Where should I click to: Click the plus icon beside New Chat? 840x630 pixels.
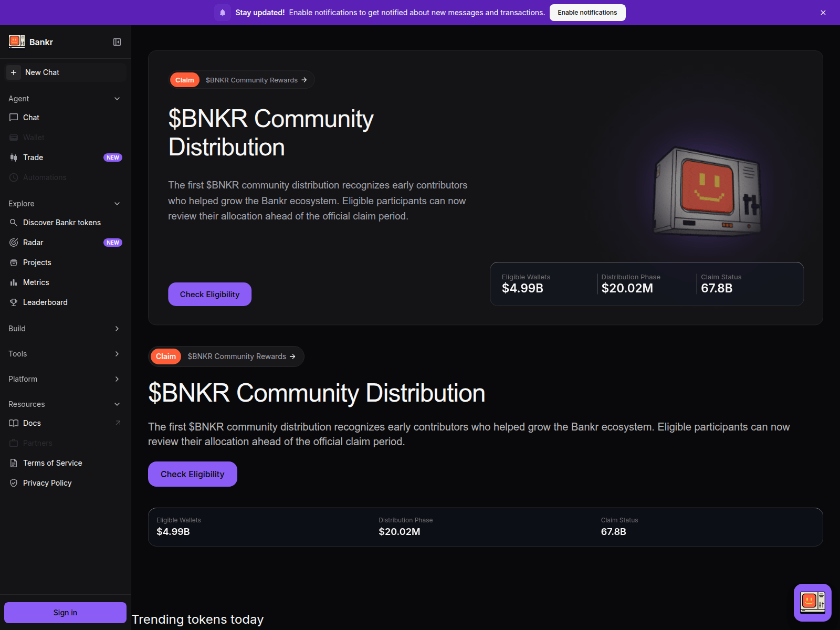(x=14, y=72)
